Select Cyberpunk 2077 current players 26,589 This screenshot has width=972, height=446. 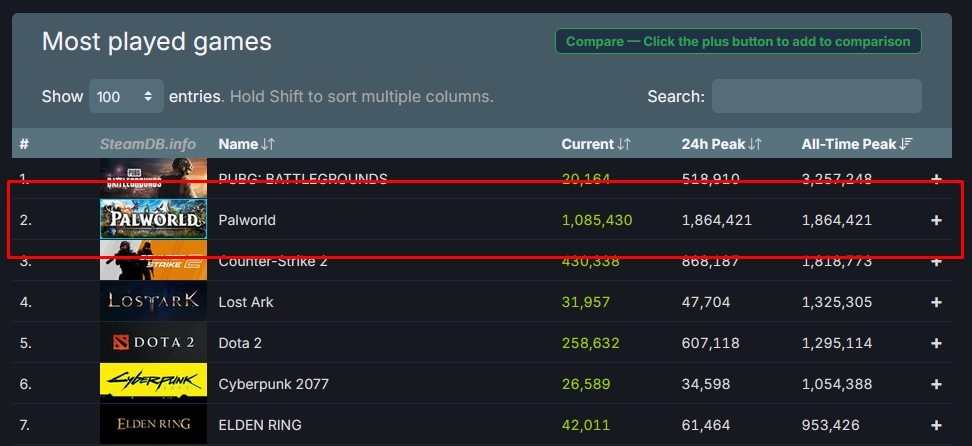click(586, 384)
